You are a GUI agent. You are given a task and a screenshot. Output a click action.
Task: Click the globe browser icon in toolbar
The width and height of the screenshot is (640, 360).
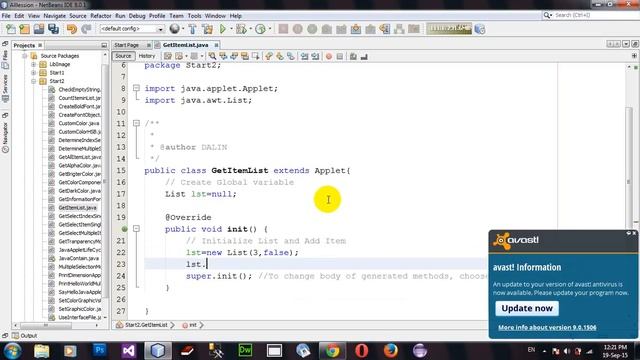(x=175, y=29)
